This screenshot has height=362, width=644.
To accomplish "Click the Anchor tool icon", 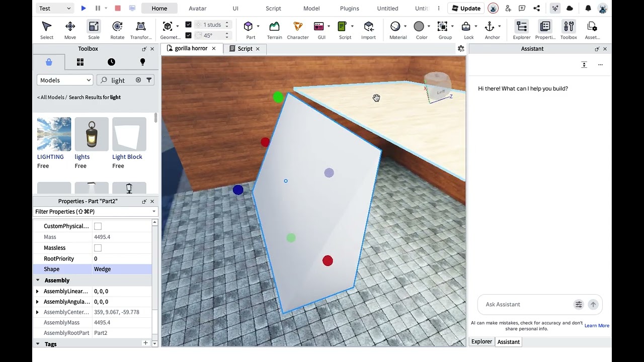I will (x=490, y=26).
